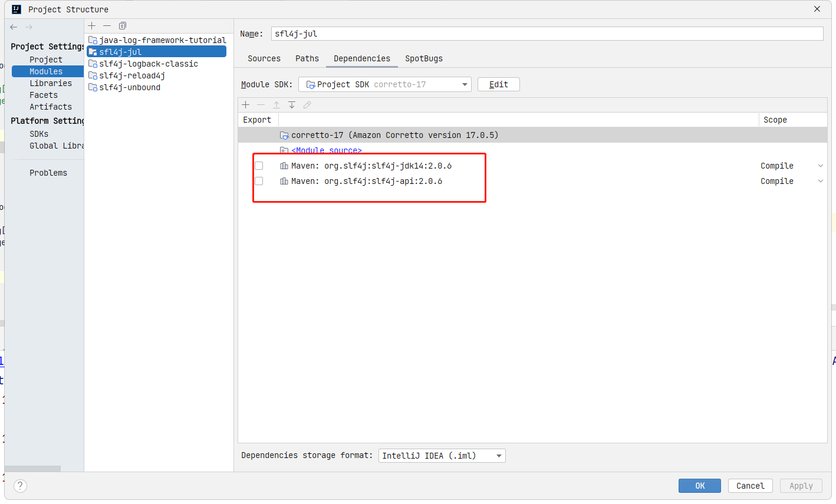Switch to the Sources tab
This screenshot has height=504, width=836.
pyautogui.click(x=264, y=58)
